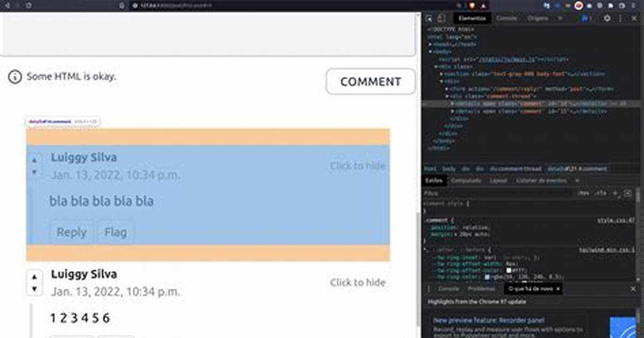Add a new style rule with plus icon
The image size is (644, 338).
(615, 193)
